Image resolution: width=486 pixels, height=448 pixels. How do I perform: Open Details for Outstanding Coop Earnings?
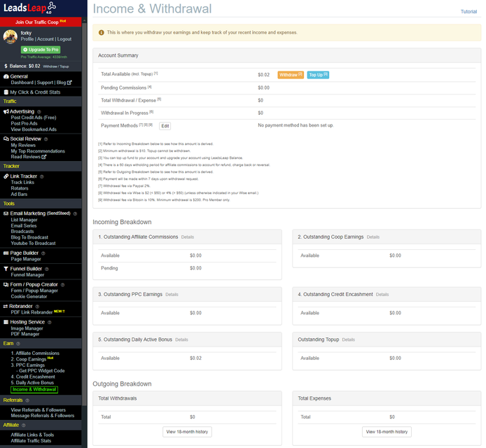tap(373, 237)
